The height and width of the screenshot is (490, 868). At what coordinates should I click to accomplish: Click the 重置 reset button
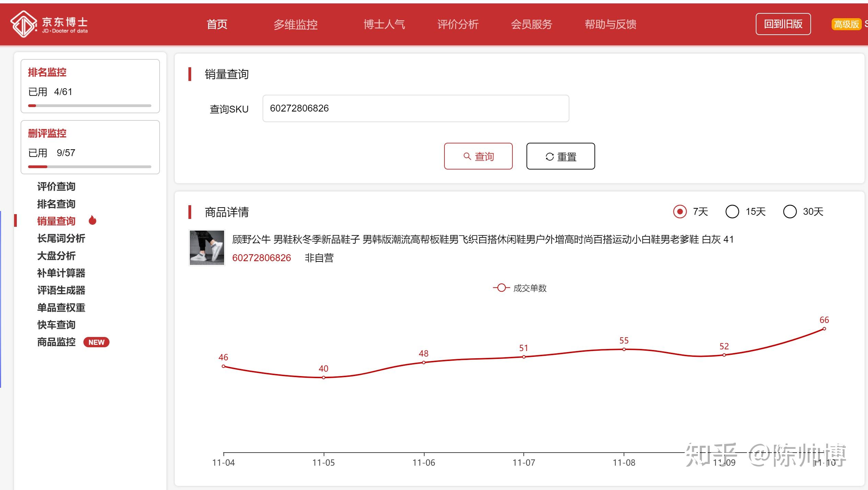pos(560,156)
